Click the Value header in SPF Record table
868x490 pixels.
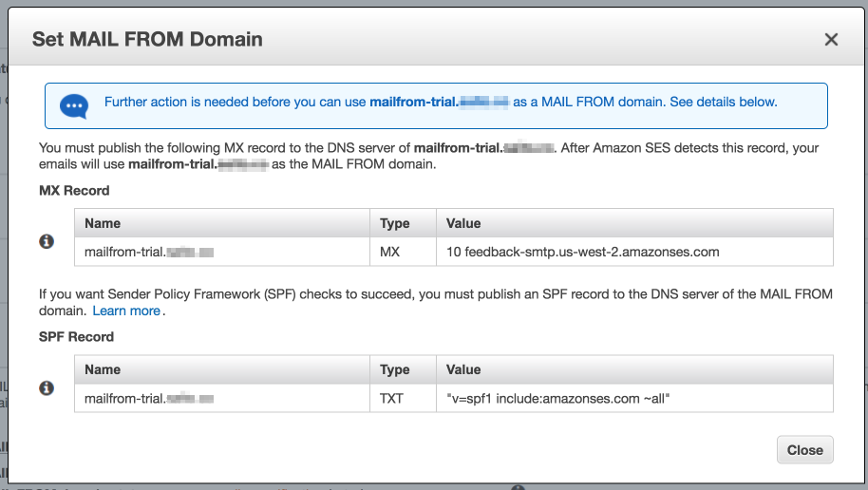(463, 369)
